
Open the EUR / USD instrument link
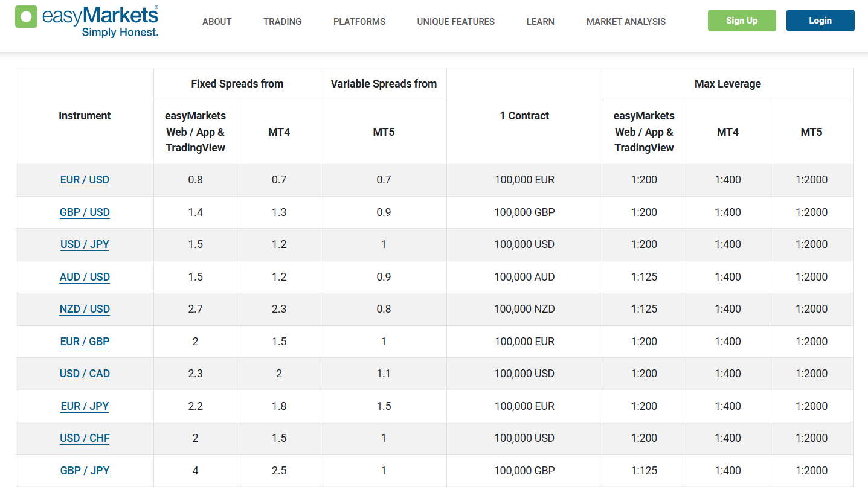tap(85, 180)
